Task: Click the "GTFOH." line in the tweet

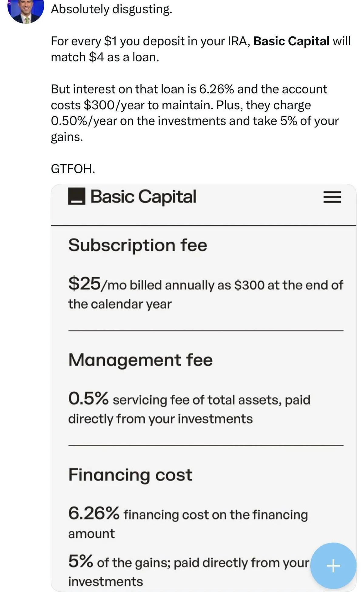Action: pyautogui.click(x=73, y=169)
